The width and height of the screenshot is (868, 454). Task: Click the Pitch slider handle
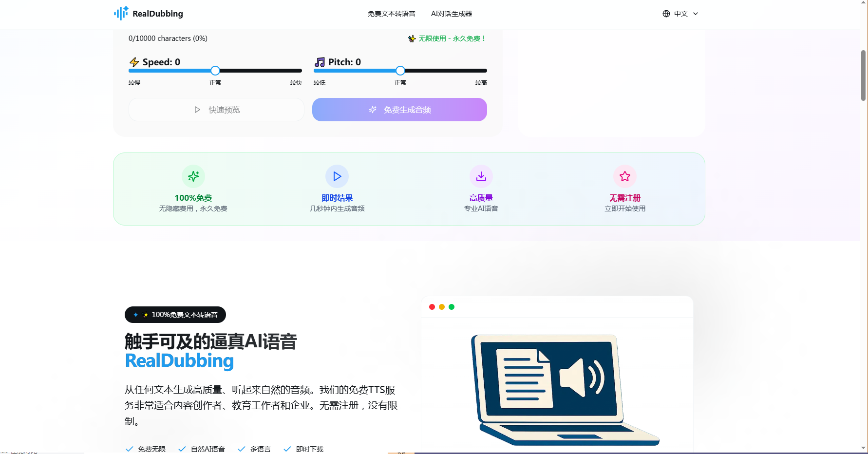coord(400,71)
